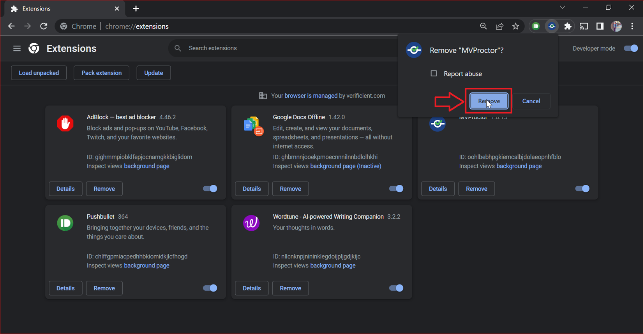Click the MVProctor card icon
644x334 pixels.
[x=437, y=124]
